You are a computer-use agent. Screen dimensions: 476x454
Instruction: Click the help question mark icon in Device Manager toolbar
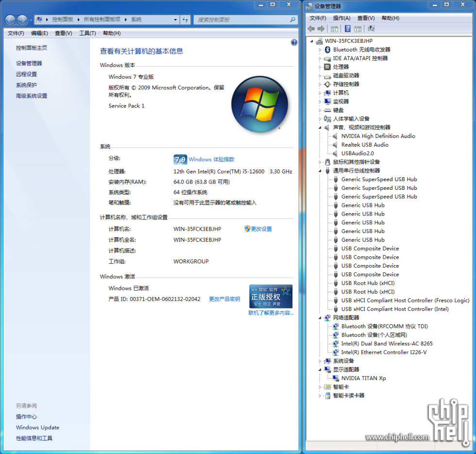[x=348, y=29]
